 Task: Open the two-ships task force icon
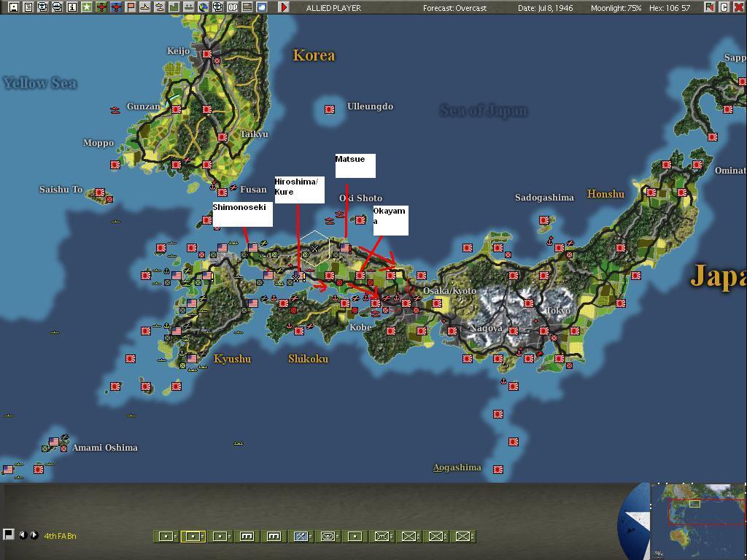(160, 7)
